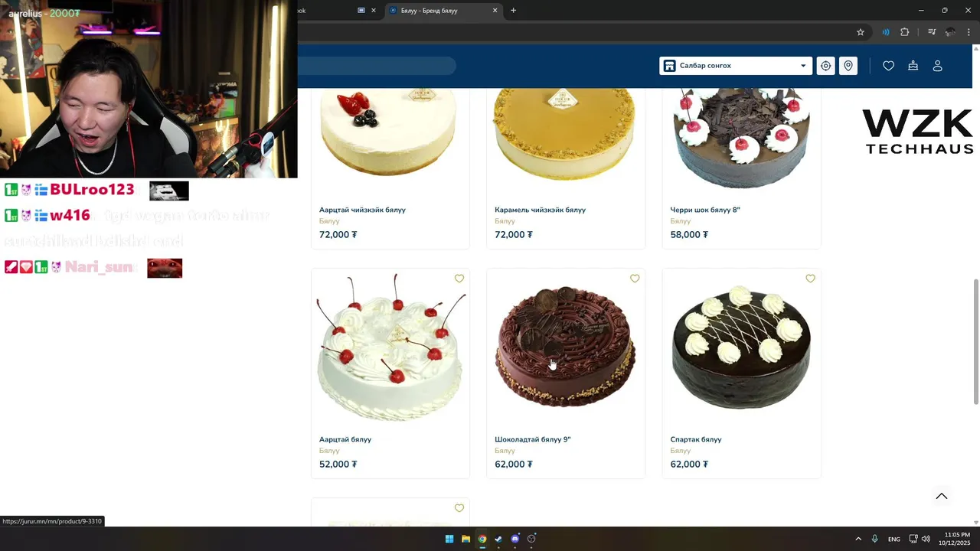Viewport: 980px width, 551px height.
Task: Click the Спартак бялуу cake image
Action: pos(741,348)
